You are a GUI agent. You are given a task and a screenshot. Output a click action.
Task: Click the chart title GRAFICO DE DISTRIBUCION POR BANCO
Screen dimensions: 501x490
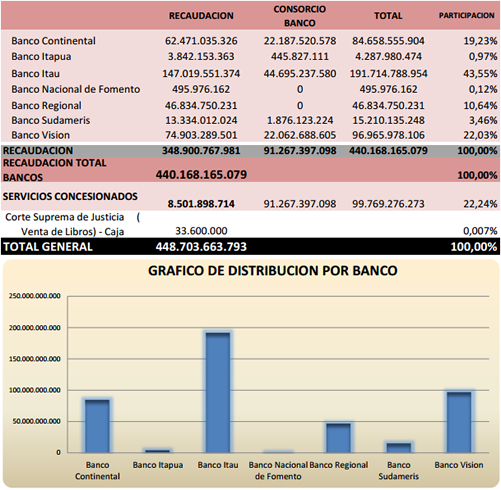point(273,271)
